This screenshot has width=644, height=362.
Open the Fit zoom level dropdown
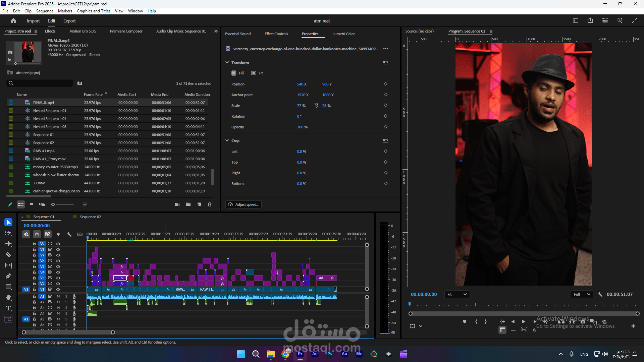(457, 294)
